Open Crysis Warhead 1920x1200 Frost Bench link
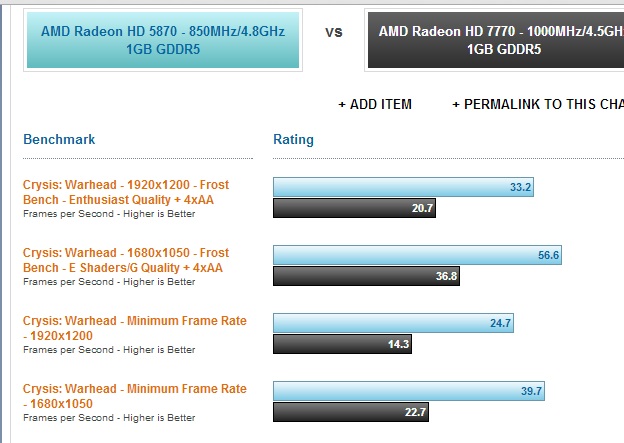624x443 pixels. 125,192
